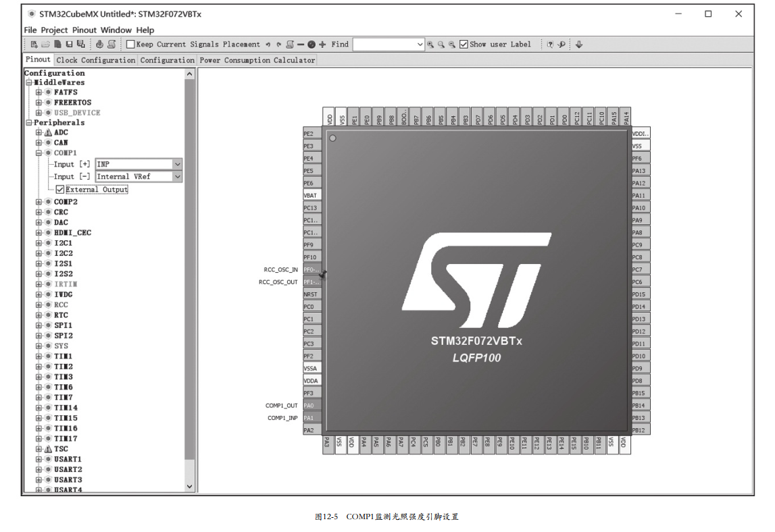
Task: Expand the FREERTOS middleware node
Action: pos(39,102)
